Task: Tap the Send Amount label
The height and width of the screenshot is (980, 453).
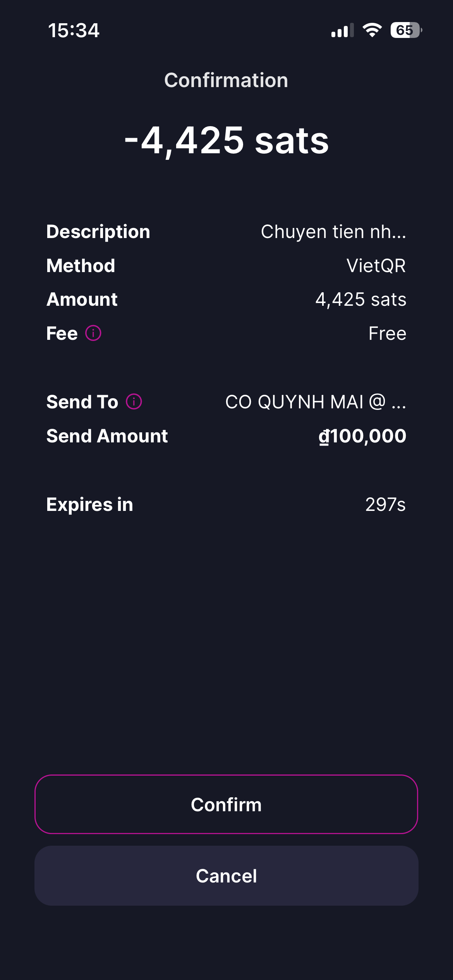Action: pyautogui.click(x=107, y=436)
